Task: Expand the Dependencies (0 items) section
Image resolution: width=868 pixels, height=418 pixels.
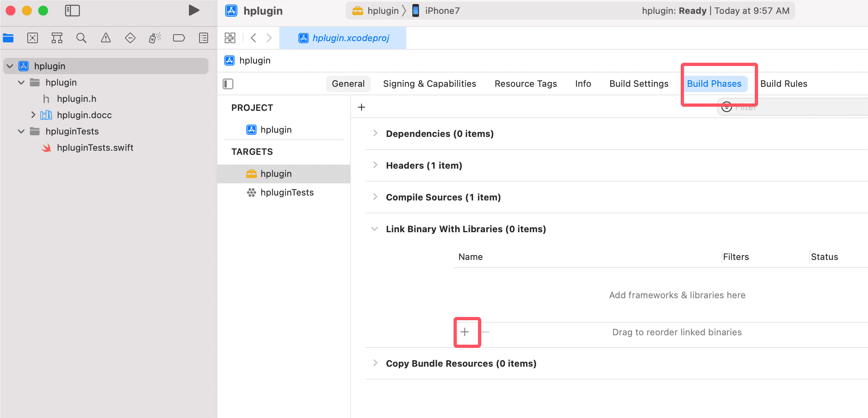Action: [x=375, y=133]
